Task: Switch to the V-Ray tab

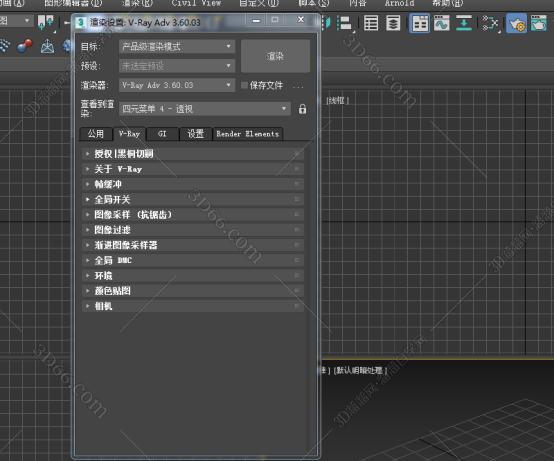Action: (x=129, y=134)
